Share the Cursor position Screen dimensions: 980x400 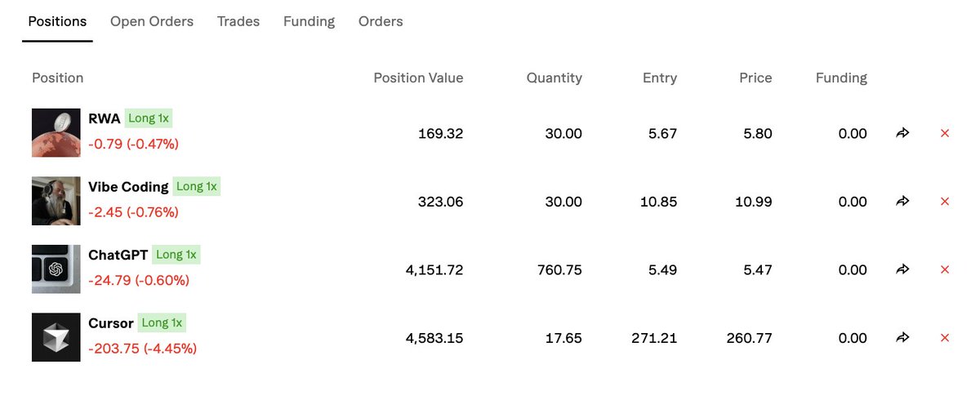point(902,337)
